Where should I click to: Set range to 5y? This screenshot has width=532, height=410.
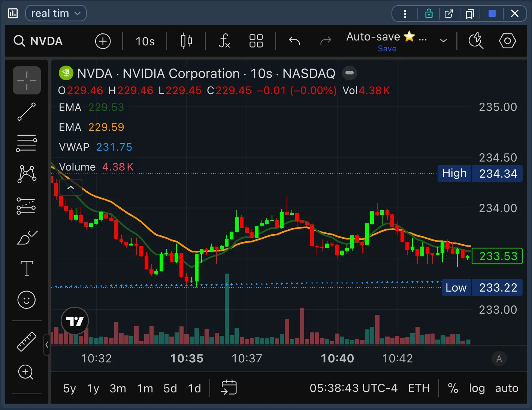(x=69, y=388)
